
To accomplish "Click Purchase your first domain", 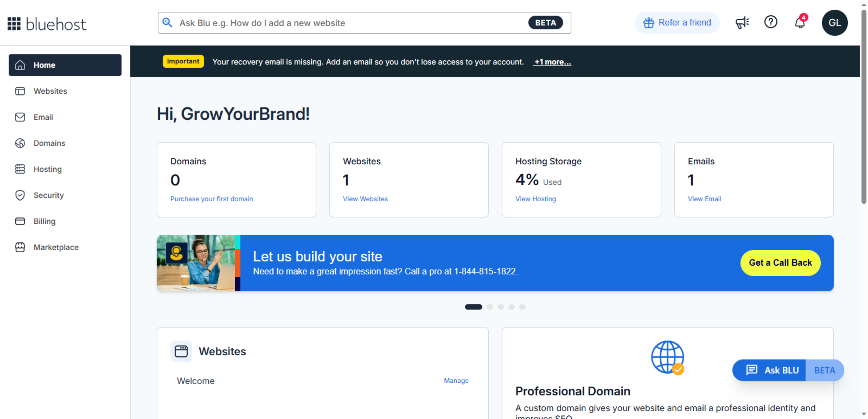I will point(212,198).
